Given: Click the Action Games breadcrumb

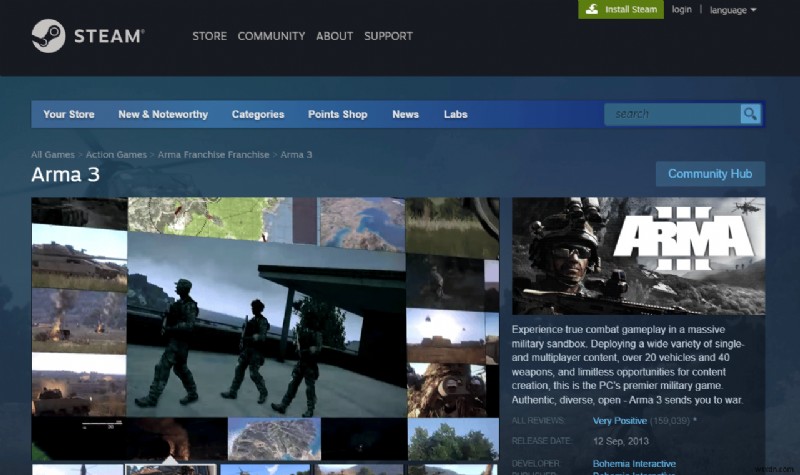Looking at the screenshot, I should tap(116, 155).
